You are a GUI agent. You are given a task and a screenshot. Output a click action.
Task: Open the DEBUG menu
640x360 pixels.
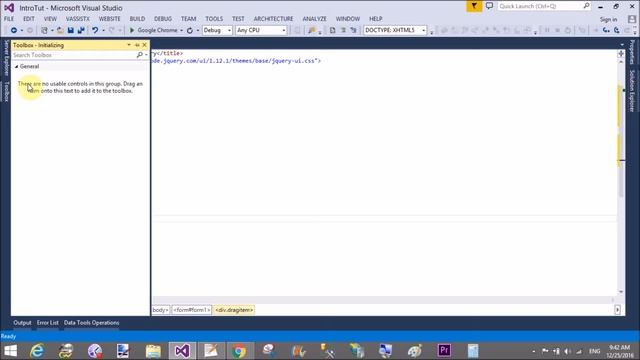pos(163,19)
